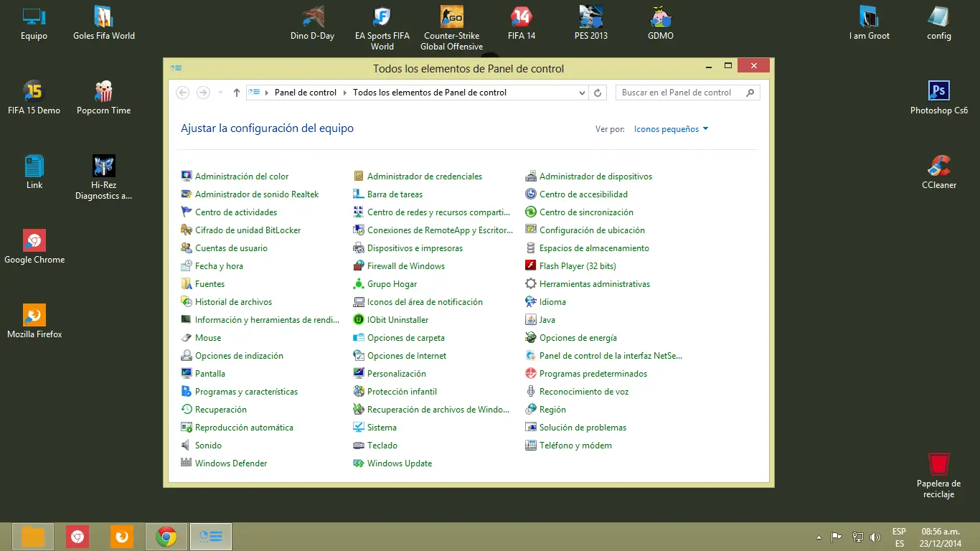Screen dimensions: 980x551
Task: Open the Región globe icon
Action: tap(531, 410)
